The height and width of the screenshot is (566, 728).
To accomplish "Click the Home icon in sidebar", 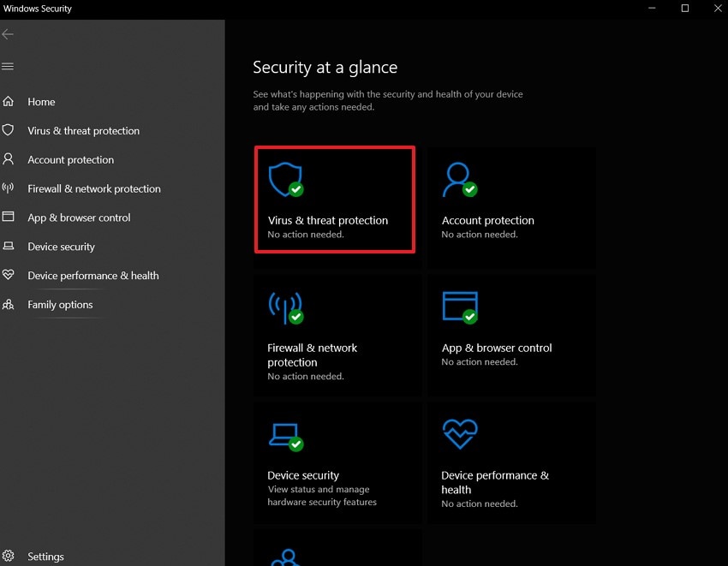I will click(9, 101).
